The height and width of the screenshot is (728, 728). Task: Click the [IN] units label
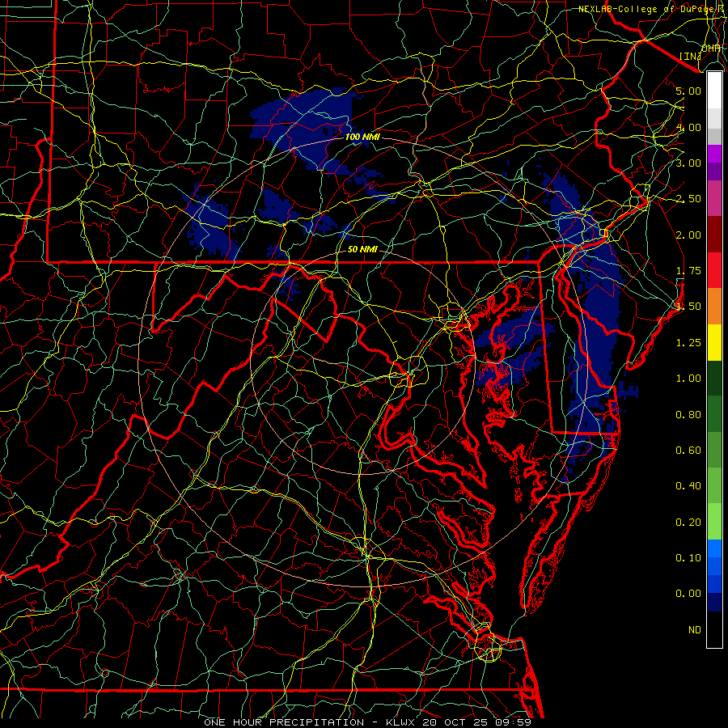[691, 56]
